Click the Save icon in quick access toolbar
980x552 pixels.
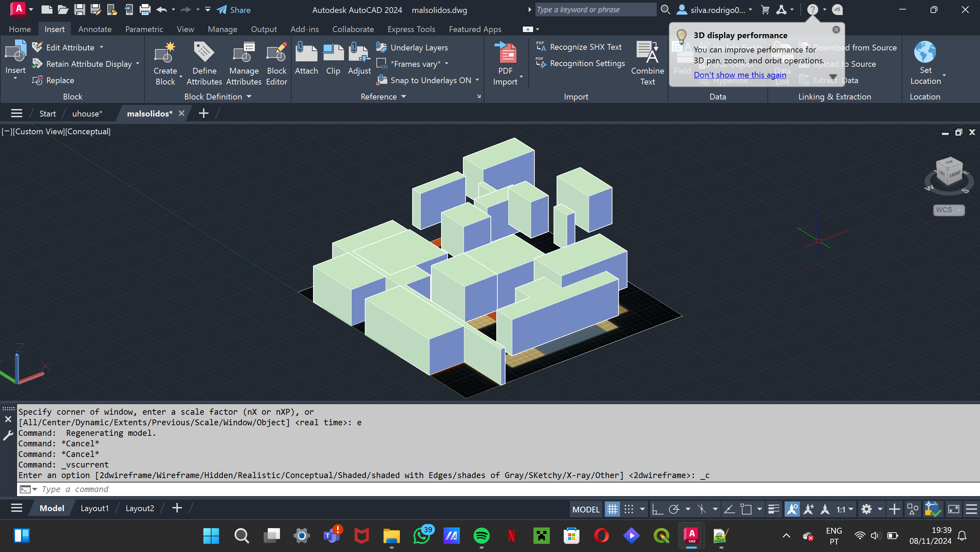pyautogui.click(x=79, y=10)
